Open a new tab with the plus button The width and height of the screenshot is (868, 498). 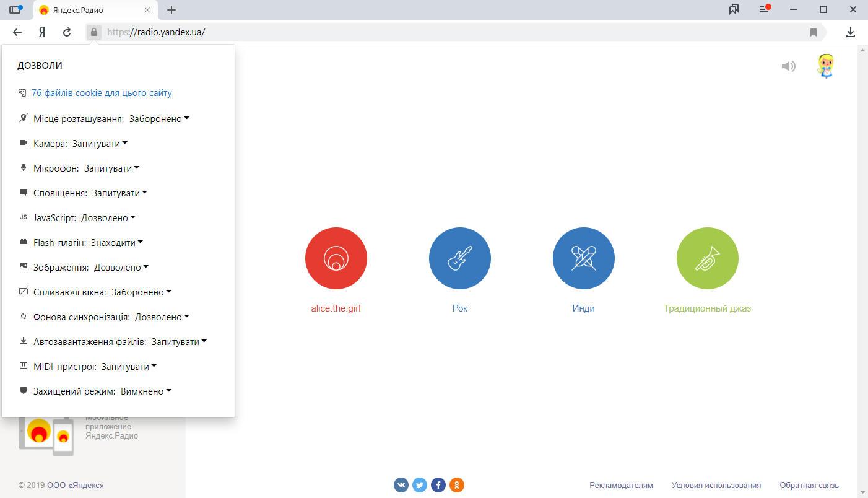[171, 10]
